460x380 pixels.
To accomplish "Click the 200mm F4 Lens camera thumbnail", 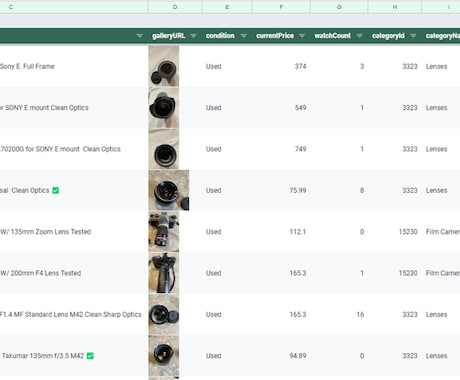I will (x=164, y=273).
